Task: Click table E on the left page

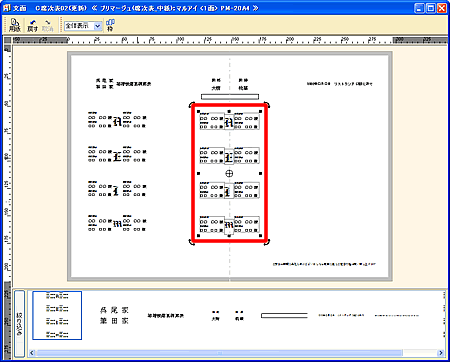Action: (117, 154)
